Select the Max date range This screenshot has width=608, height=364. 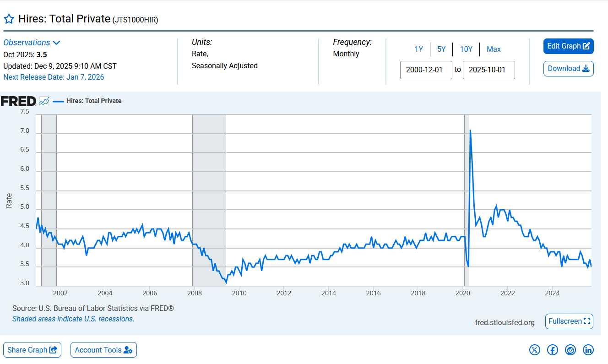pyautogui.click(x=494, y=49)
